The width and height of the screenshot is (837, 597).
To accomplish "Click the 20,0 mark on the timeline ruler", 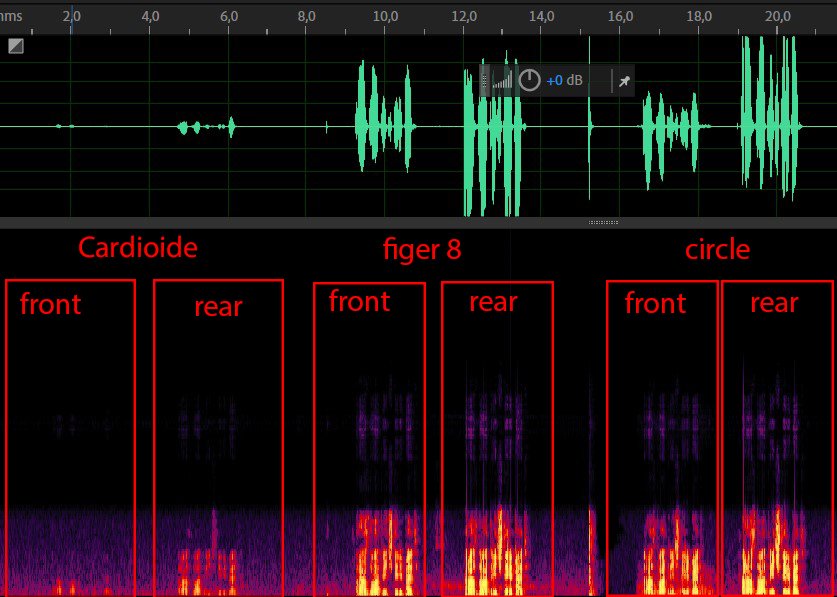I will (777, 16).
